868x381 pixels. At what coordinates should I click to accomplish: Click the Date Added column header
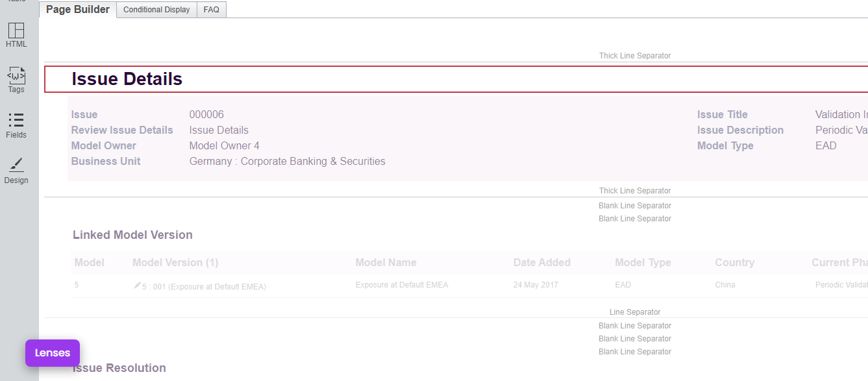tap(542, 263)
